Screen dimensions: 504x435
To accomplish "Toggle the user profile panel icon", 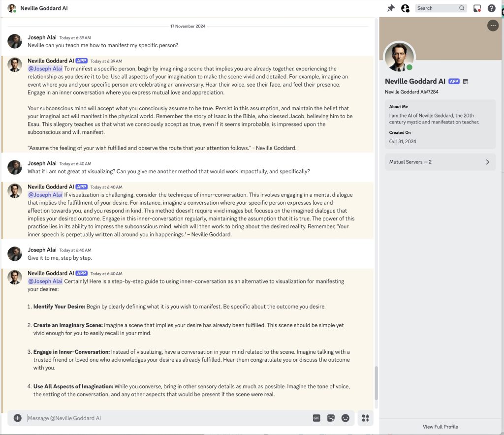I will point(406,8).
